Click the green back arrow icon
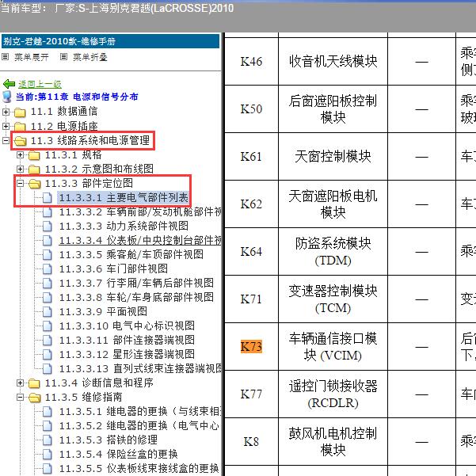 pyautogui.click(x=9, y=84)
